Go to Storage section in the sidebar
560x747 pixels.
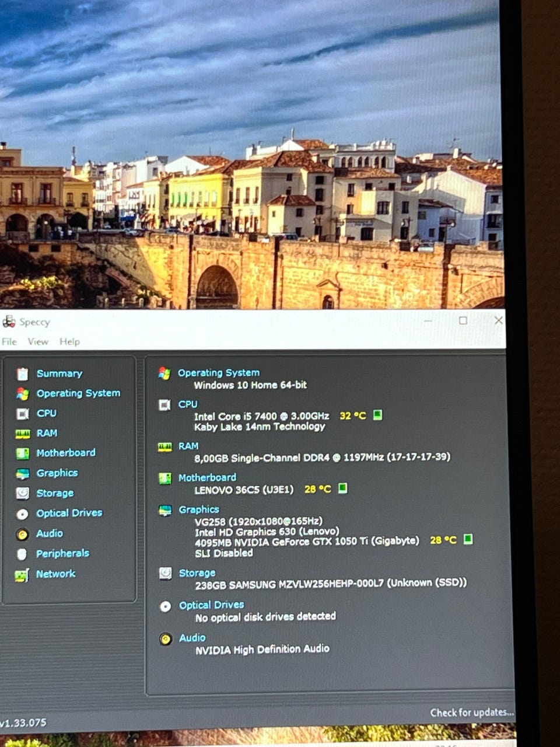55,493
